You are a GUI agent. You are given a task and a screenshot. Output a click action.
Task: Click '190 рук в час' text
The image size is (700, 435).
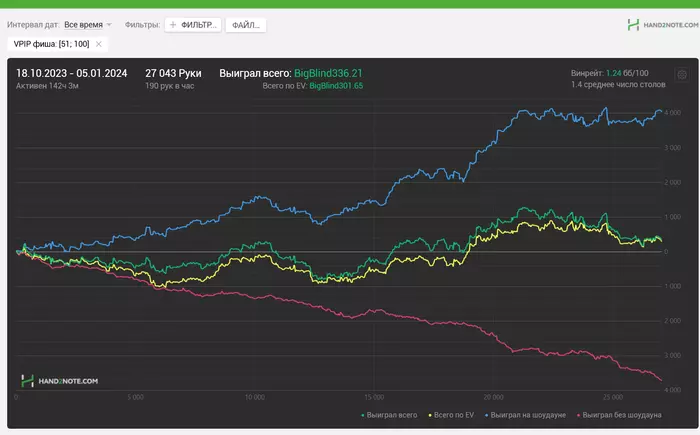point(170,86)
